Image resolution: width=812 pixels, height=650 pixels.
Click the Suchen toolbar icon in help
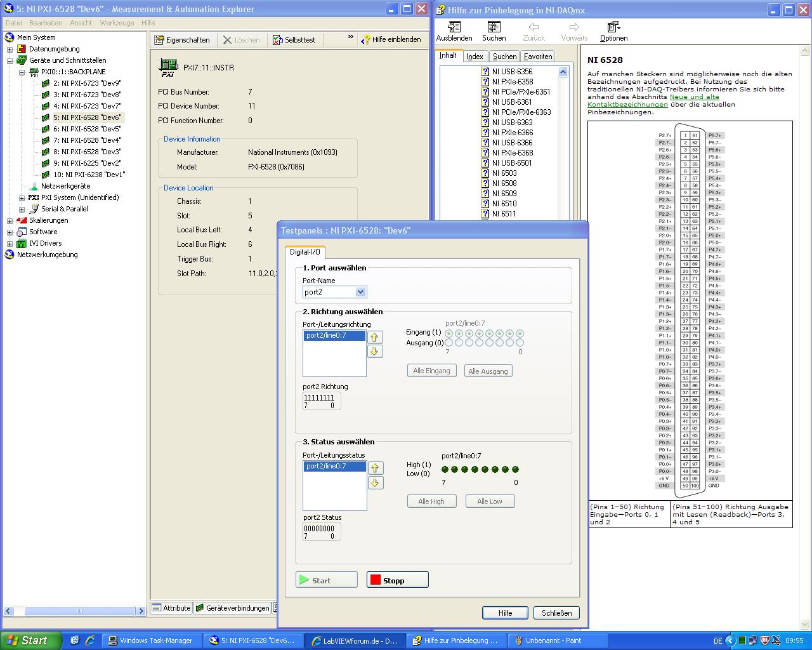tap(494, 27)
